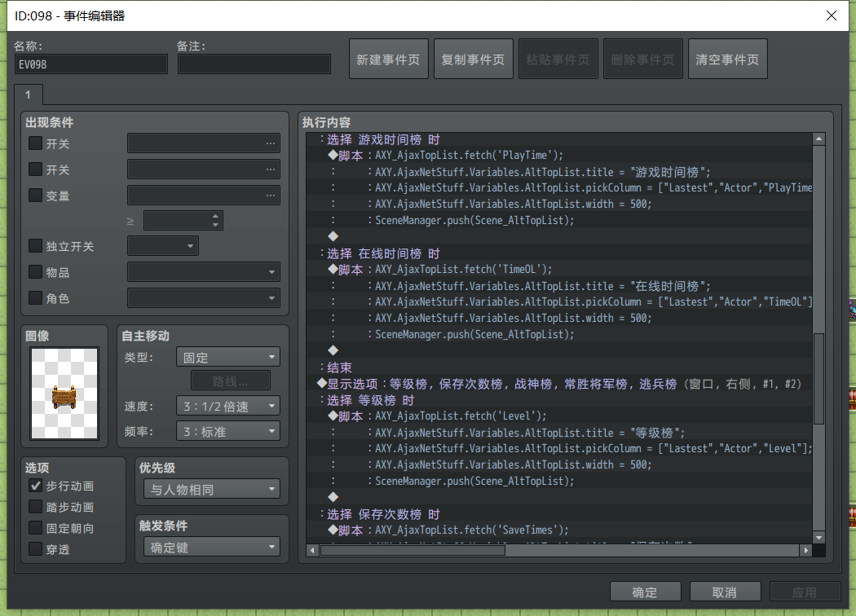Screen dimensions: 856x616
Task: Enable the second 开关 condition checkbox
Action: point(36,169)
